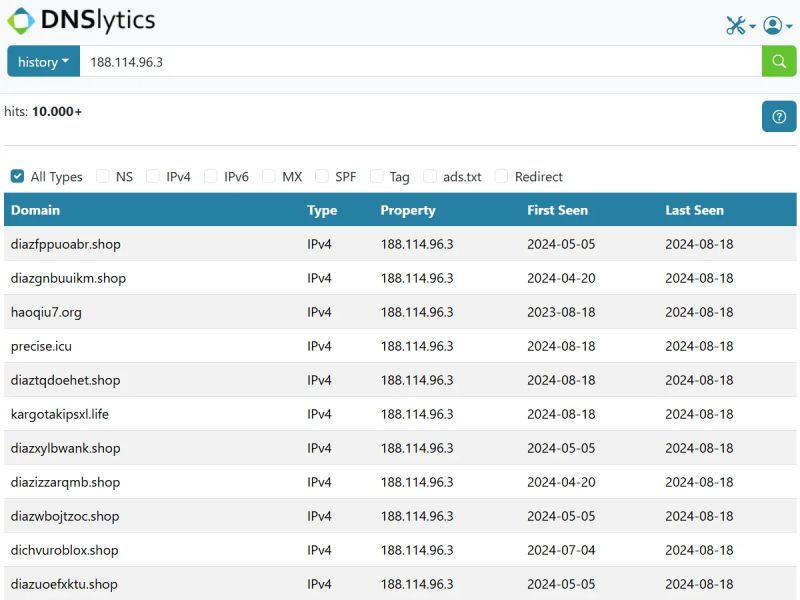Select domain diazizzarqmb.shop
This screenshot has width=800, height=600.
click(65, 482)
